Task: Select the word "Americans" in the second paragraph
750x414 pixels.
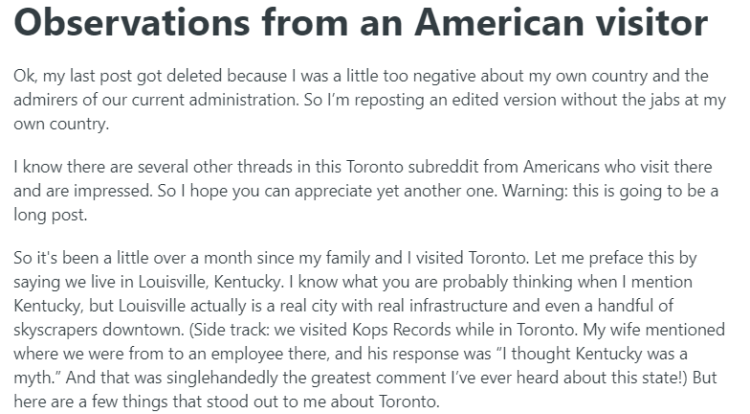Action: [561, 167]
